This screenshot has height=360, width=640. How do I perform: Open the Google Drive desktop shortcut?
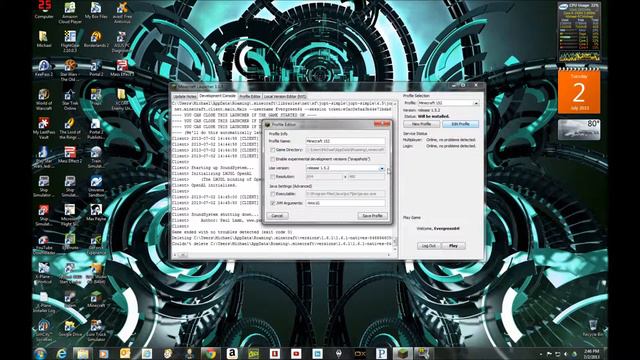tap(70, 328)
